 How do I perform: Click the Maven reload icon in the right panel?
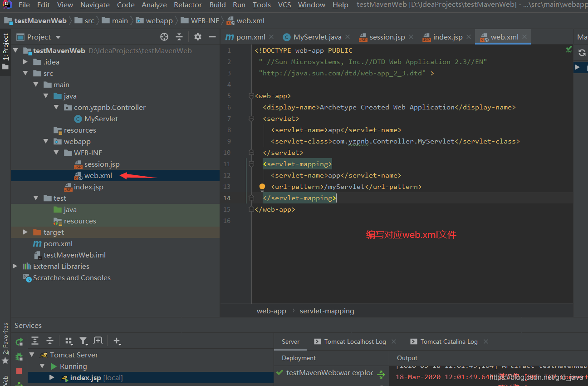(x=582, y=53)
